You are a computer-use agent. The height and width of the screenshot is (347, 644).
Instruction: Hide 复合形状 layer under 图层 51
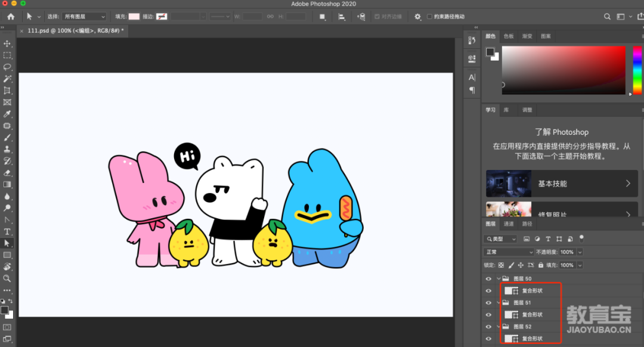pyautogui.click(x=488, y=315)
